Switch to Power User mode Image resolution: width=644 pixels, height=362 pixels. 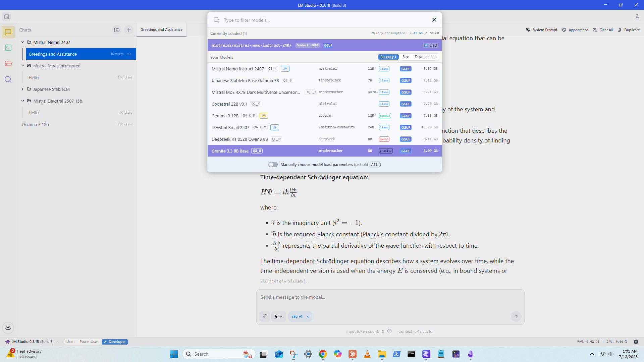89,342
